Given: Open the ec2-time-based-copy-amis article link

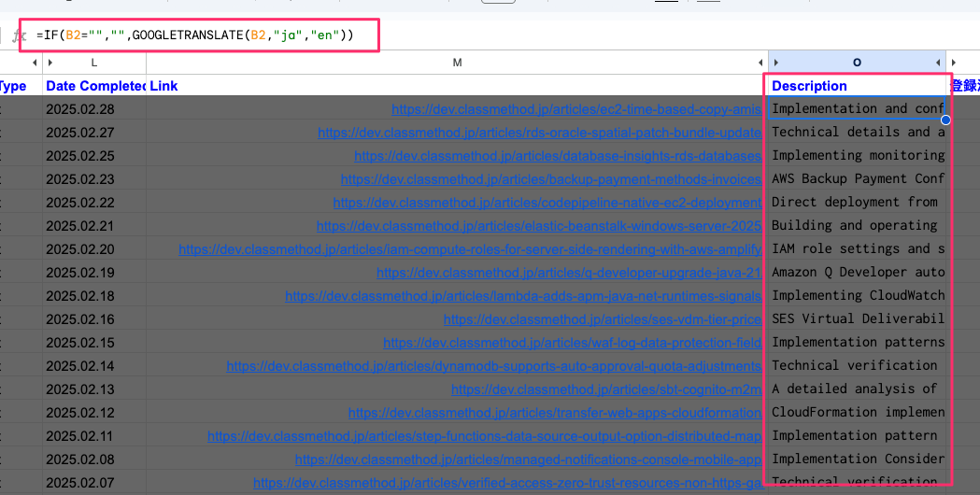Looking at the screenshot, I should [x=576, y=109].
